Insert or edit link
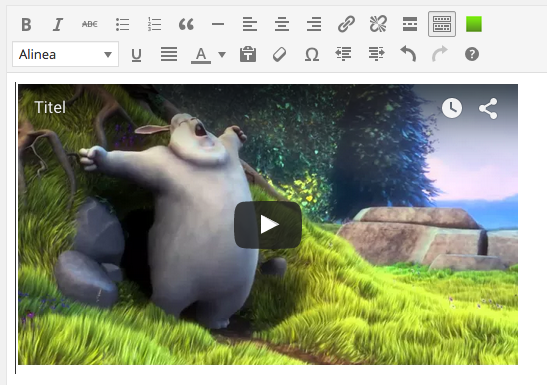The image size is (547, 385). 346,24
